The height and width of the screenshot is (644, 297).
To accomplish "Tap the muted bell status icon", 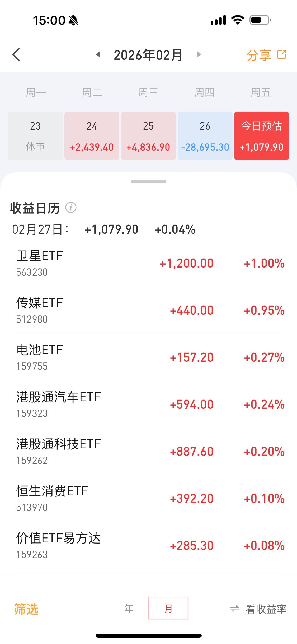I will pyautogui.click(x=73, y=20).
